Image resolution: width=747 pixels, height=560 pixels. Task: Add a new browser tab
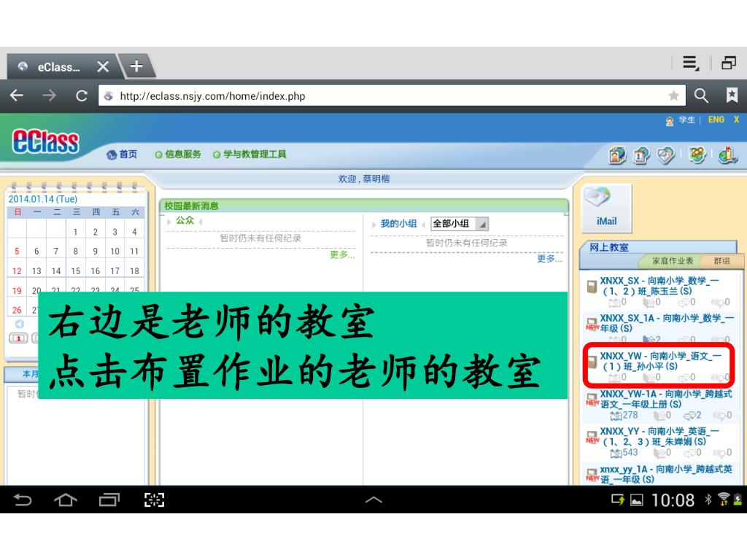pyautogui.click(x=136, y=66)
